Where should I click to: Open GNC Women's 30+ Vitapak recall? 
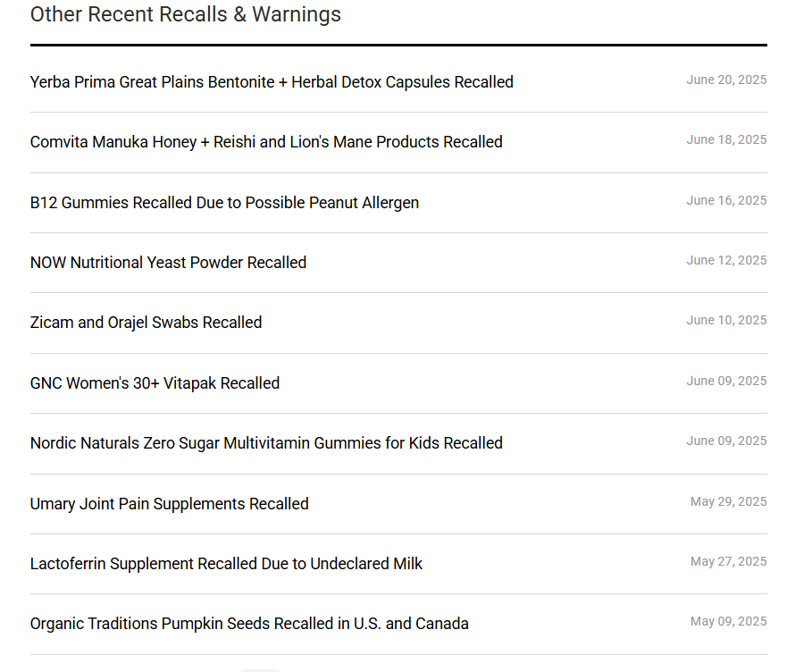(155, 383)
